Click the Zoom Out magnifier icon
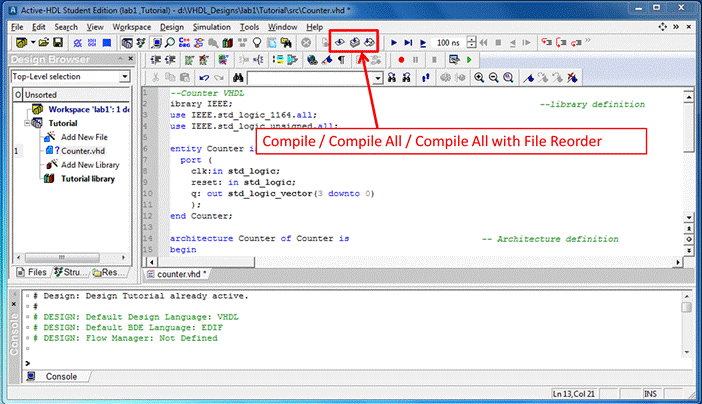 493,77
